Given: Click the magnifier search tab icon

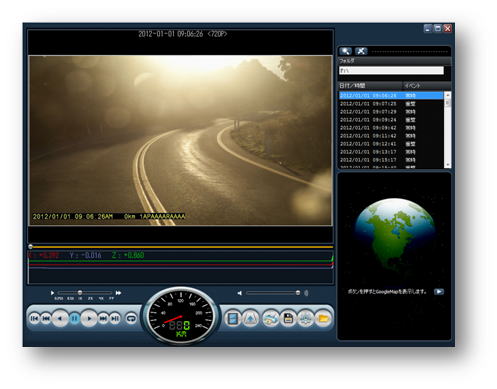Looking at the screenshot, I should tap(345, 51).
